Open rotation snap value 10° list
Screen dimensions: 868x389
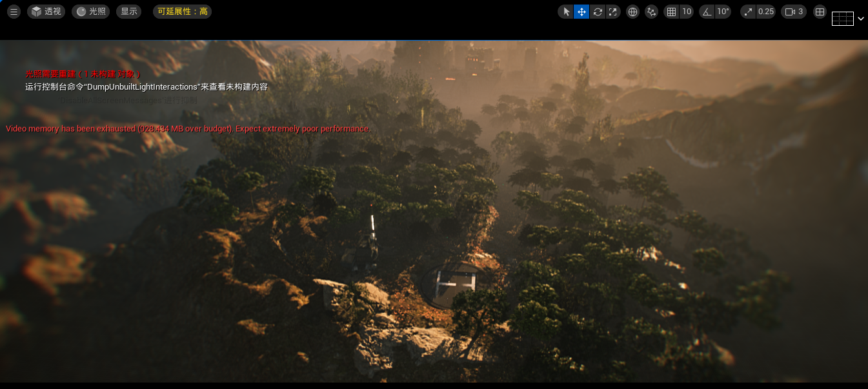pos(723,12)
